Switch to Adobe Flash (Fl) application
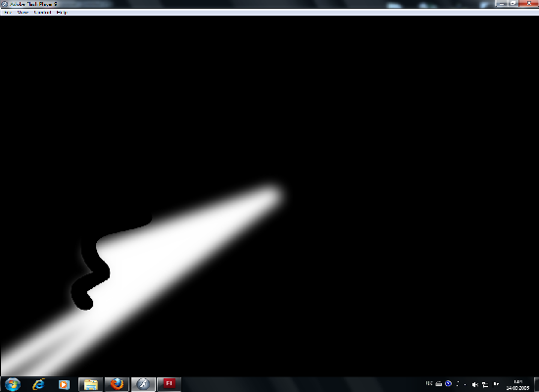539x392 pixels. pos(169,384)
